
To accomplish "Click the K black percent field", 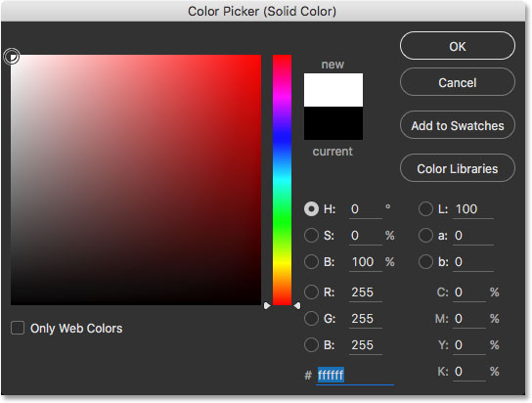I will click(469, 372).
